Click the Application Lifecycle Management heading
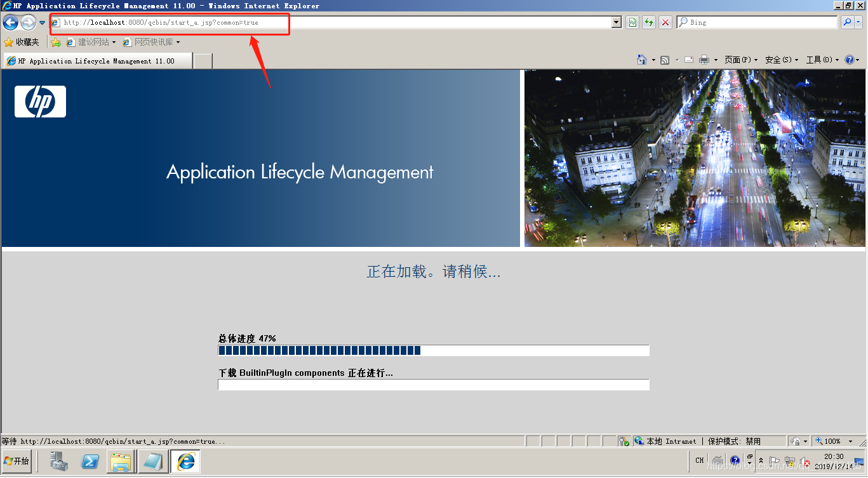Image resolution: width=868 pixels, height=478 pixels. click(x=300, y=172)
